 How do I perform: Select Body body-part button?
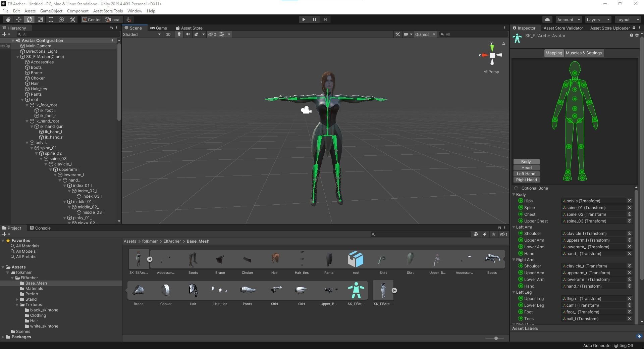pos(526,162)
